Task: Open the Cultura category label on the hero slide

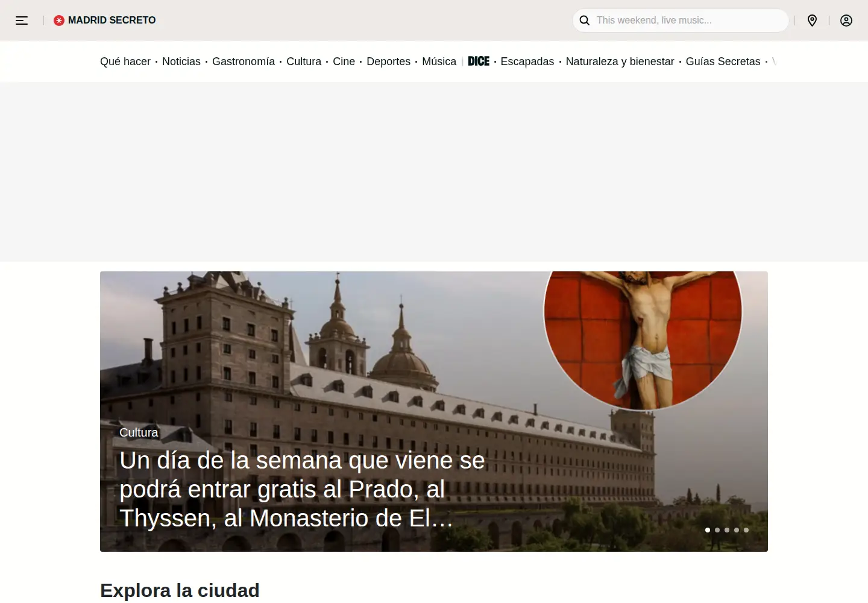Action: click(139, 432)
